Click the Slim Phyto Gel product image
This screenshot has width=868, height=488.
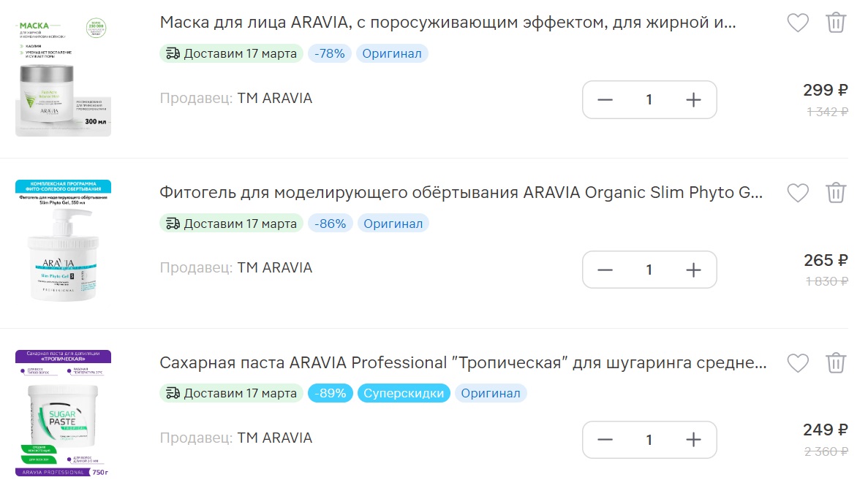(64, 241)
